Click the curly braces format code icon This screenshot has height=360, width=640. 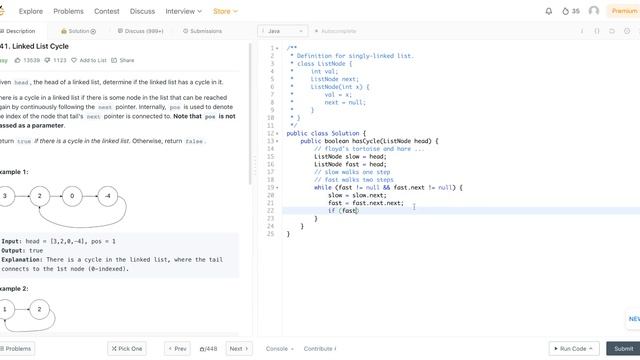pos(597,31)
